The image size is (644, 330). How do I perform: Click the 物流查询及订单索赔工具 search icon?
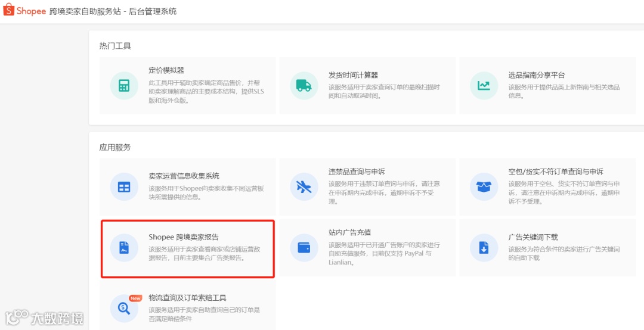[x=123, y=308]
